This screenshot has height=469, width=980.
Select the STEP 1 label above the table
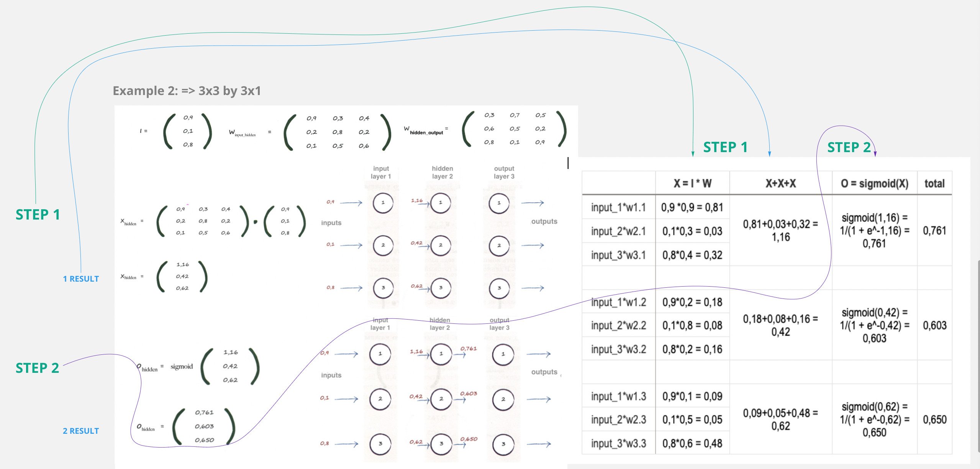(725, 147)
